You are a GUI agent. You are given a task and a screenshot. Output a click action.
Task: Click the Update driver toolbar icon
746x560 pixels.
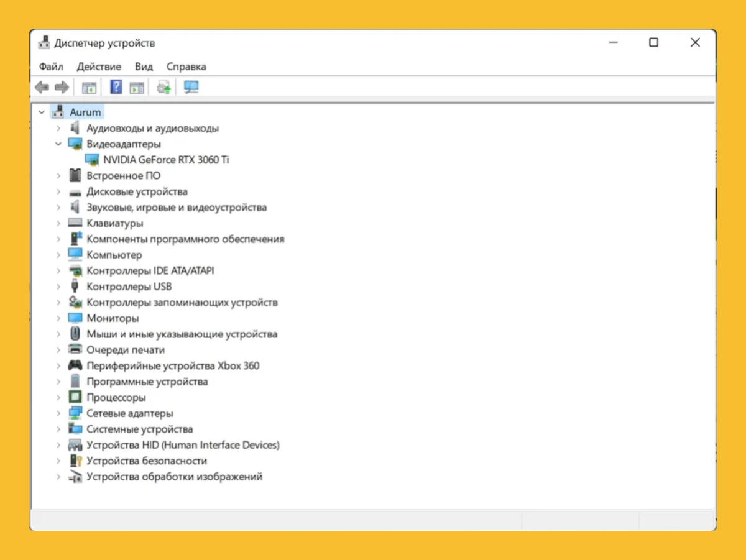(x=163, y=88)
